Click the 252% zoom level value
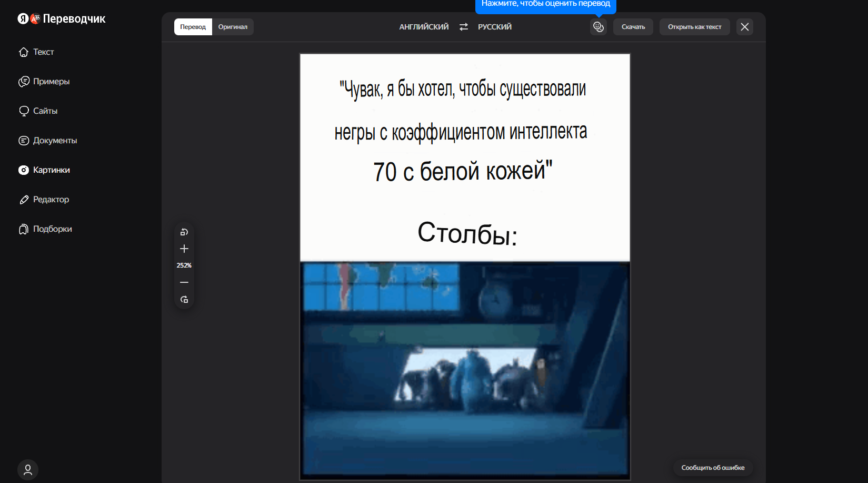 point(184,265)
